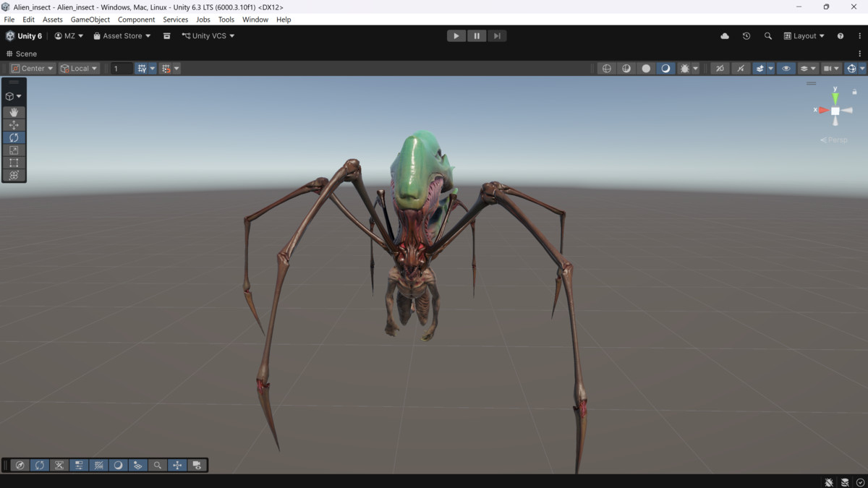Open the Local handle orientation dropdown
The image size is (868, 488).
[79, 68]
